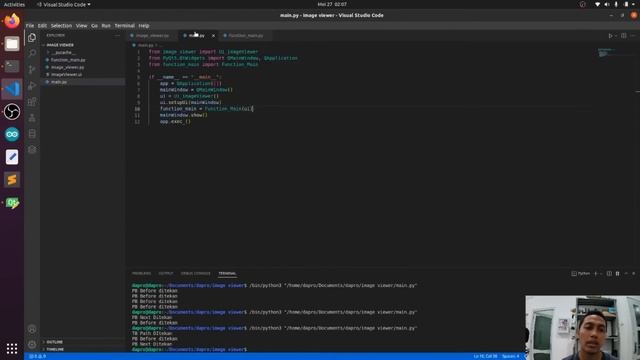Click the Ln/Col cursor position in status bar

[x=485, y=356]
